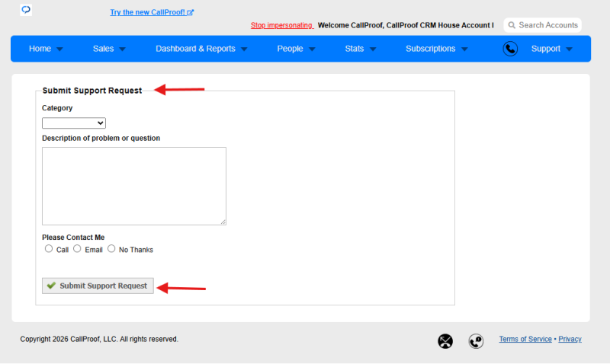Open Terms of Service link
This screenshot has width=610, height=364.
pos(525,339)
